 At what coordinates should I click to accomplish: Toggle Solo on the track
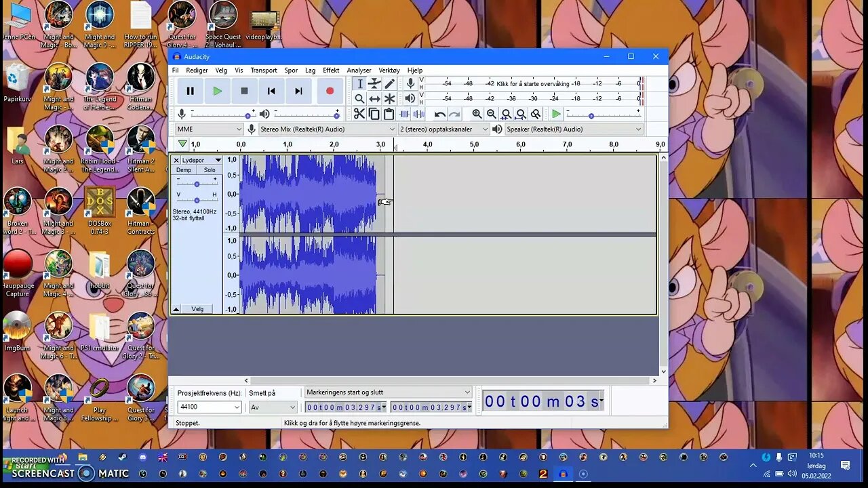point(210,170)
